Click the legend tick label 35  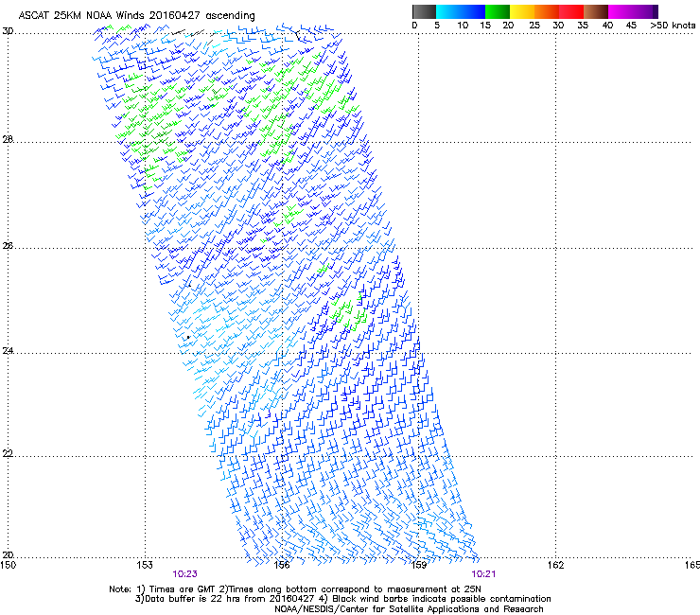click(583, 26)
